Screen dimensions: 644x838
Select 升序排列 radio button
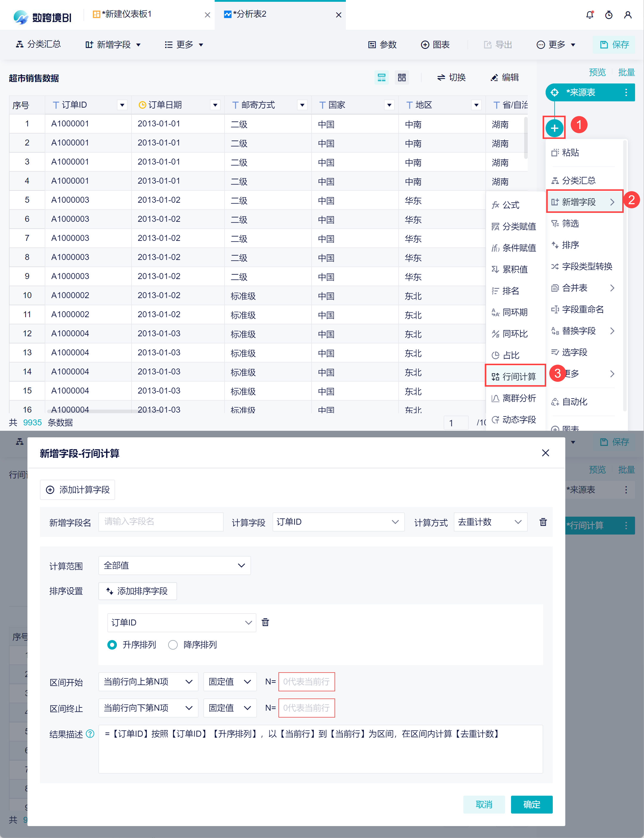tap(112, 645)
